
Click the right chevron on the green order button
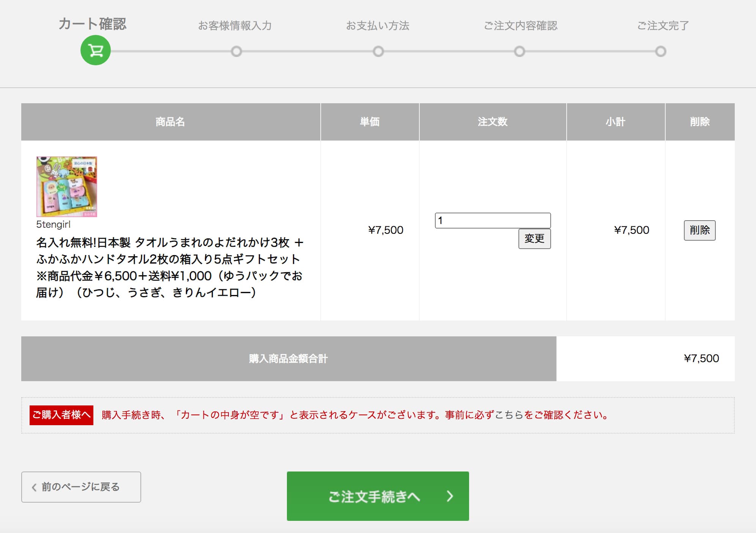450,496
